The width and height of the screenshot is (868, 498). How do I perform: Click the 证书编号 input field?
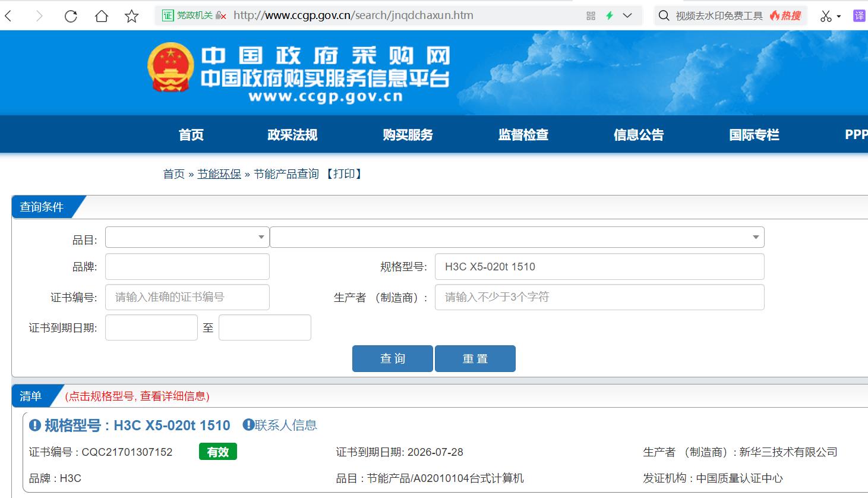[187, 297]
